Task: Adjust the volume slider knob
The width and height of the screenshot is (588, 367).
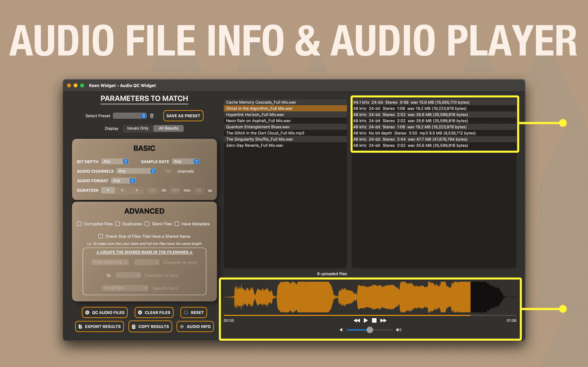Action: point(370,330)
